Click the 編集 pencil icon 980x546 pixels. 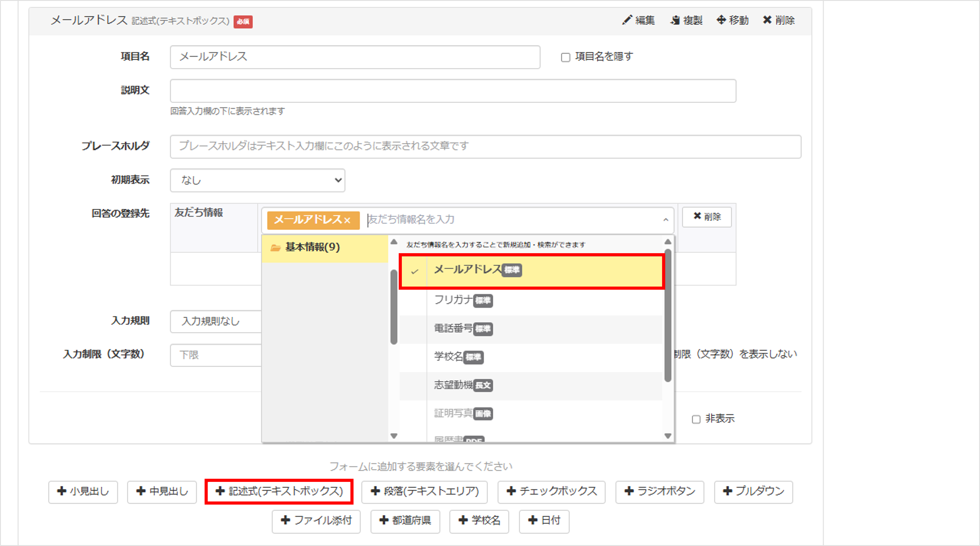point(627,20)
